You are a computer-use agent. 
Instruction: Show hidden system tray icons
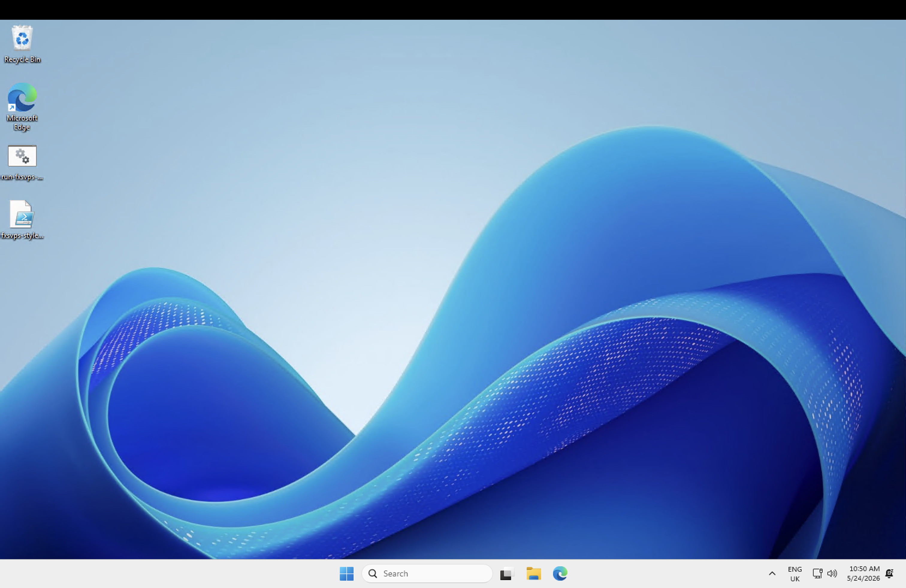(772, 574)
